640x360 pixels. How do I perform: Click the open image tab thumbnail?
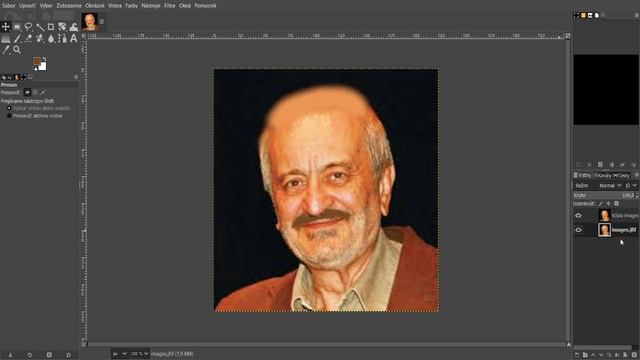tap(89, 22)
